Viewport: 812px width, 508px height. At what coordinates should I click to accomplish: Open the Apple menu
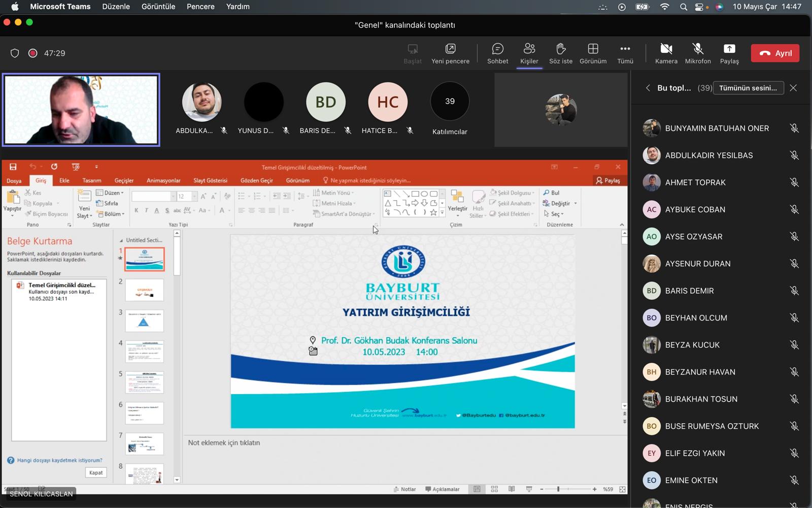point(15,7)
